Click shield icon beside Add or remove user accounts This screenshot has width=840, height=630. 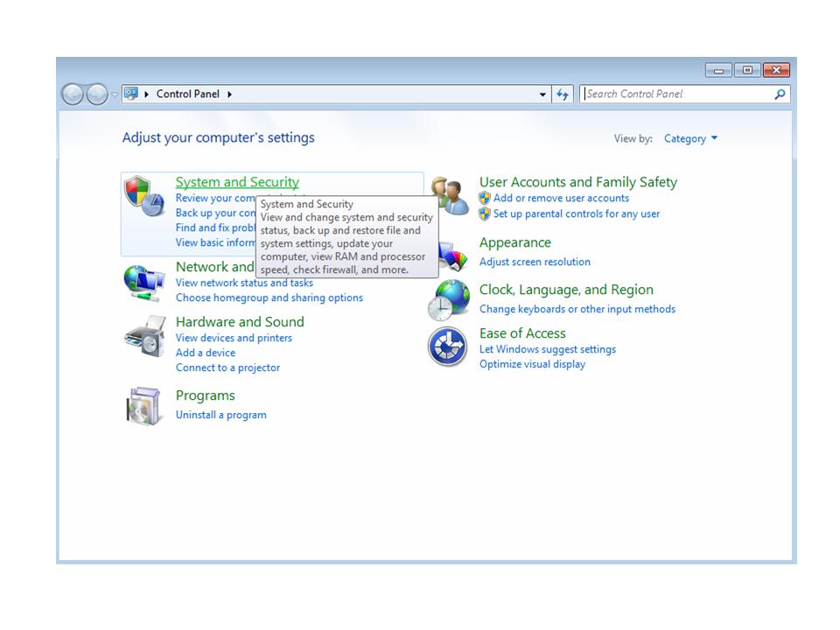click(x=485, y=199)
